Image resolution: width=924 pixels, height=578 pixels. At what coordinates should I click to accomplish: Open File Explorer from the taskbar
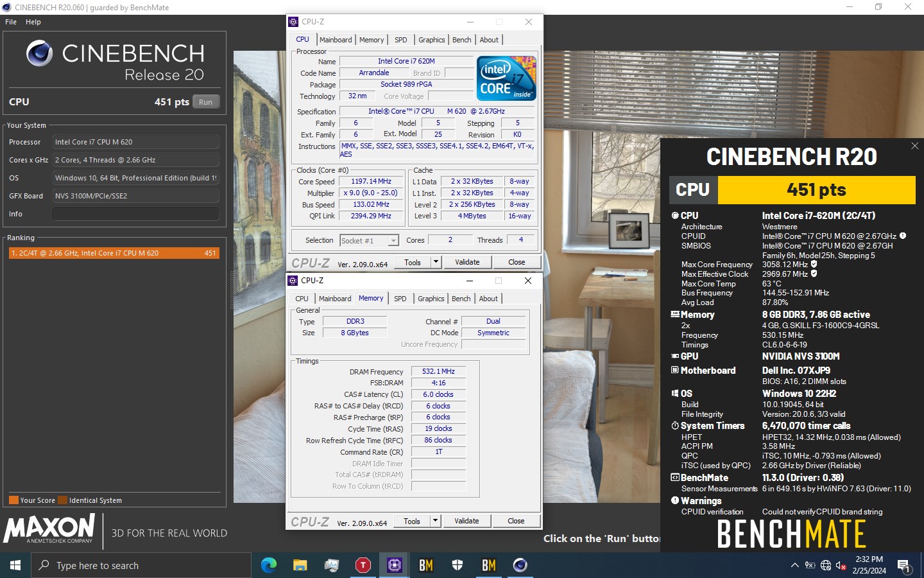300,565
